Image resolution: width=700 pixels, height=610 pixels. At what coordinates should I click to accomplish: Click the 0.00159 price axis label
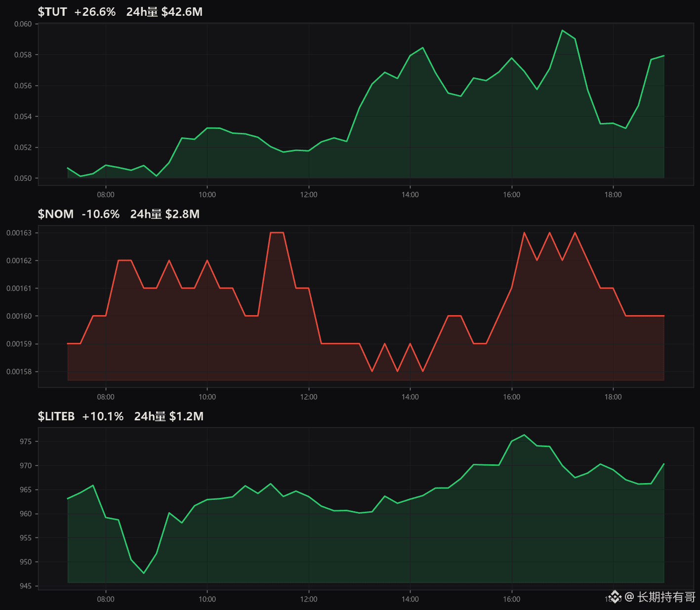pyautogui.click(x=19, y=344)
